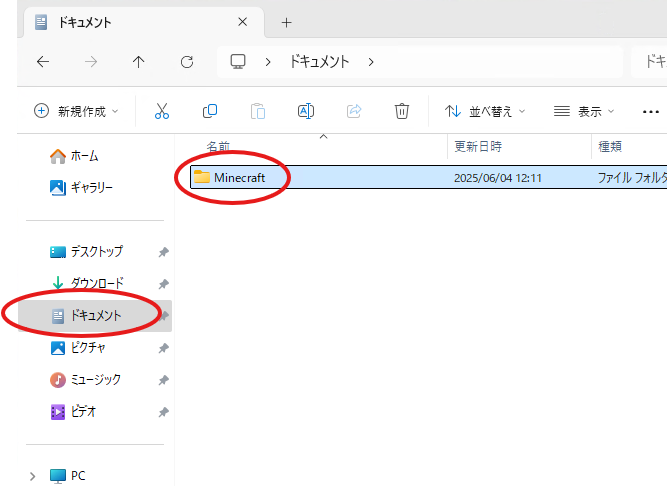The width and height of the screenshot is (667, 486).
Task: Click the pin icon next to ダウンロード
Action: pos(163,284)
